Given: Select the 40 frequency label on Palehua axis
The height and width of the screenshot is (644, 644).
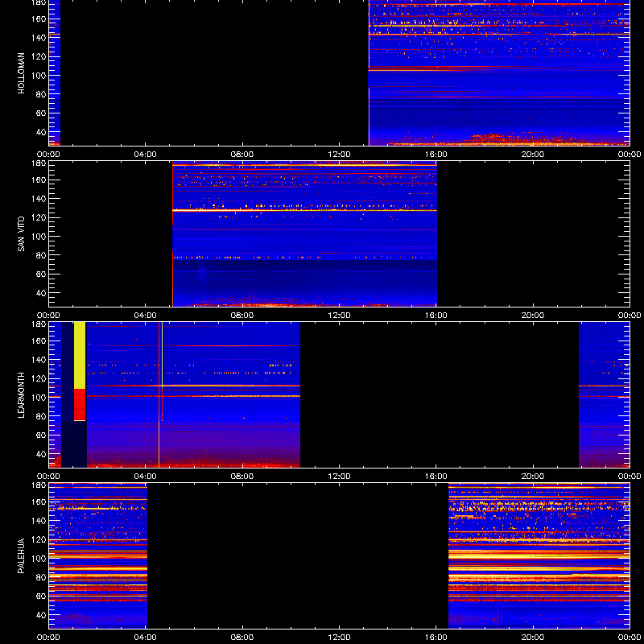Looking at the screenshot, I should click(43, 615).
